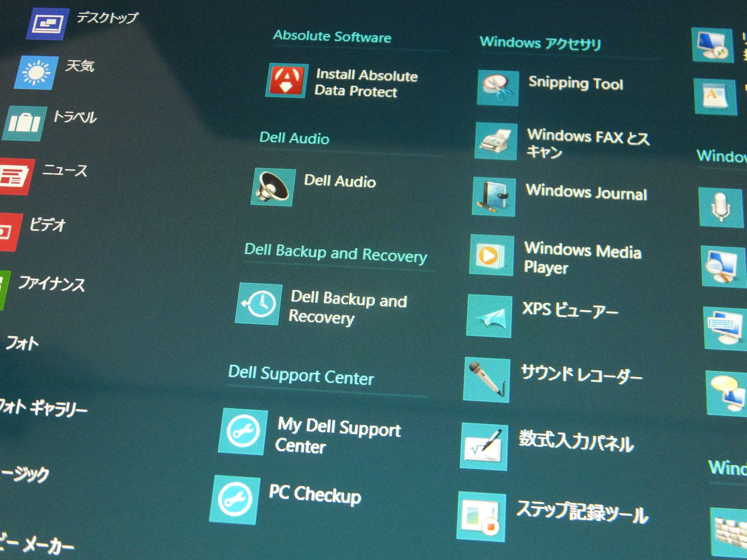This screenshot has width=747, height=560.
Task: Select the Windows アクセサリ group header
Action: (540, 43)
